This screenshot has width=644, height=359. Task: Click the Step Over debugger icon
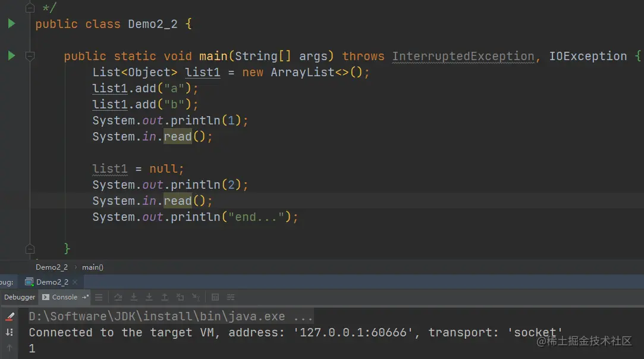118,297
